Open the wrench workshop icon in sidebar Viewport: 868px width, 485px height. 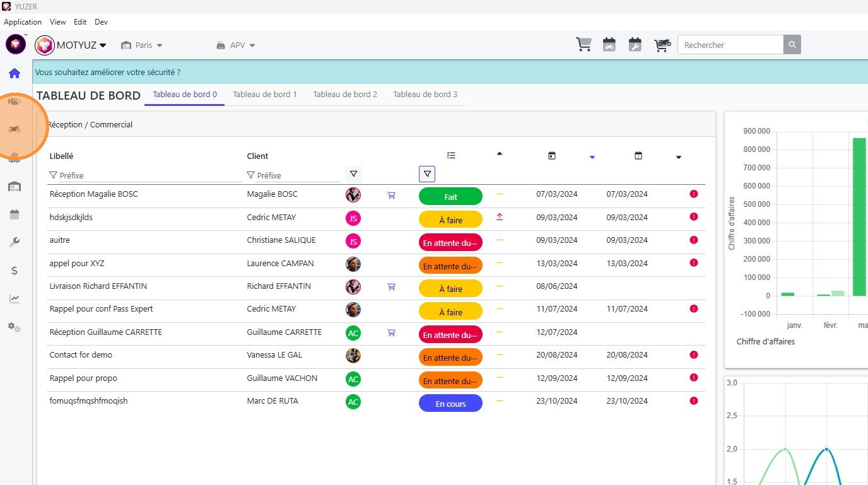pyautogui.click(x=15, y=242)
